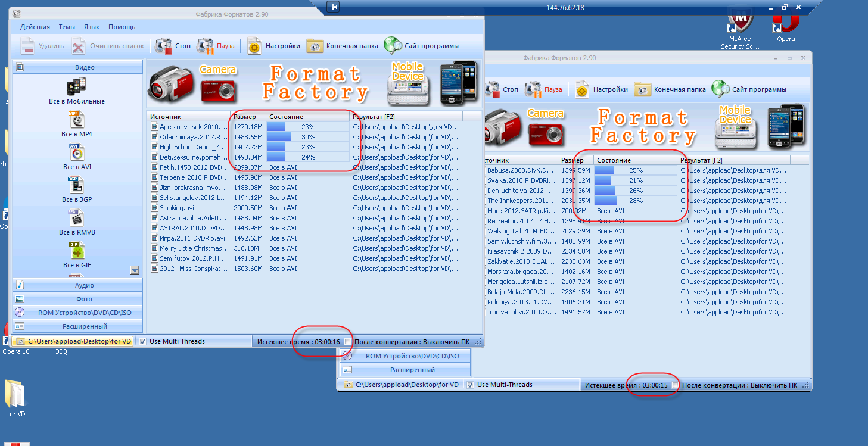Click Пауза in the back Format Factory window
Viewport: 868px width, 446px height.
tap(543, 89)
